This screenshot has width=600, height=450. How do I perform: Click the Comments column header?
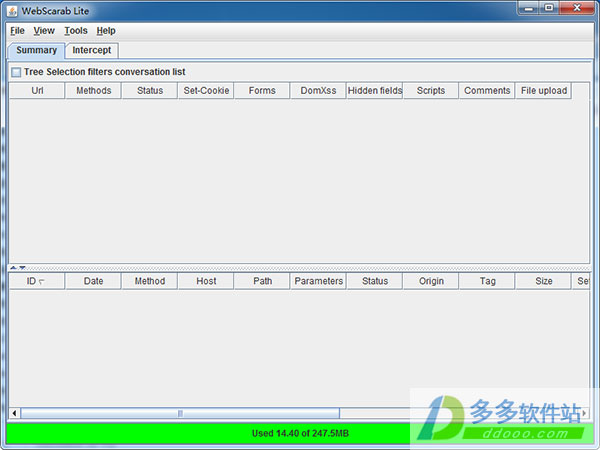pyautogui.click(x=487, y=91)
